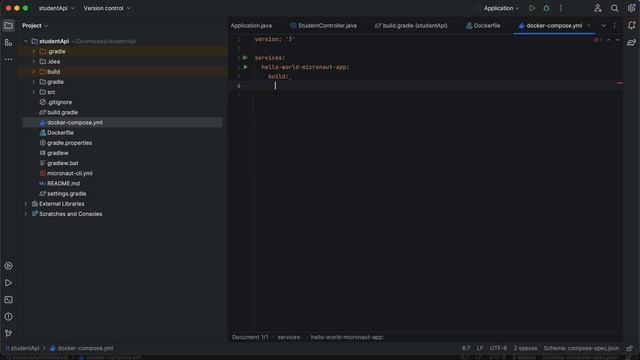Viewport: 640px width, 360px height.
Task: Open Search Everywhere magnifier
Action: [614, 8]
